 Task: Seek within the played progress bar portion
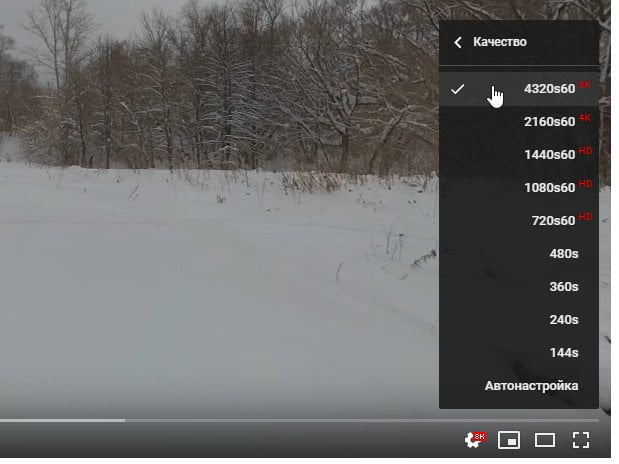pyautogui.click(x=62, y=421)
